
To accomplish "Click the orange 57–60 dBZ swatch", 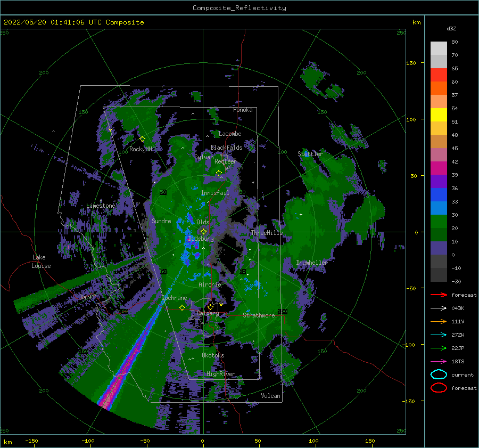I will pos(439,88).
